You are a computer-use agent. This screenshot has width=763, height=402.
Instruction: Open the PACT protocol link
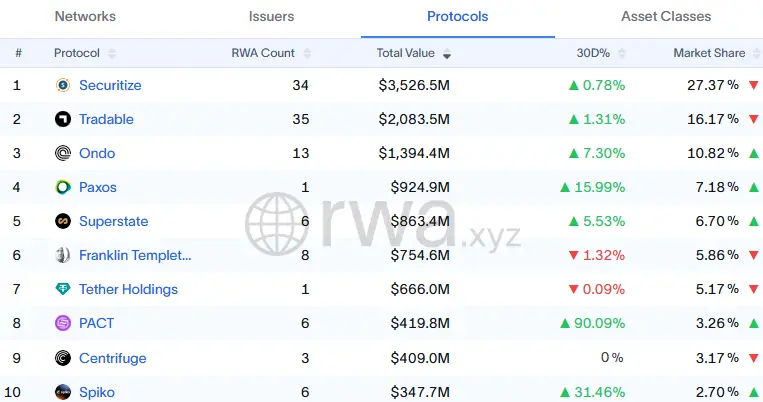point(96,323)
